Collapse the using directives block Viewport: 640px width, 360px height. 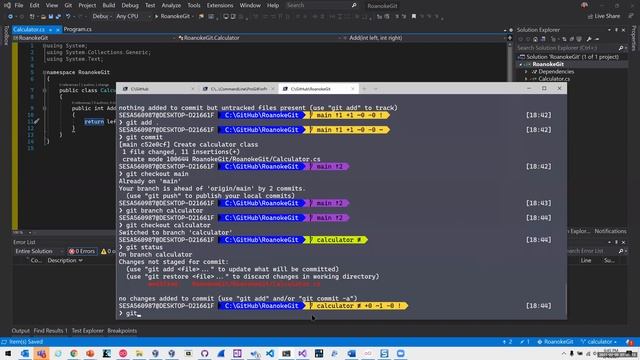pos(44,46)
